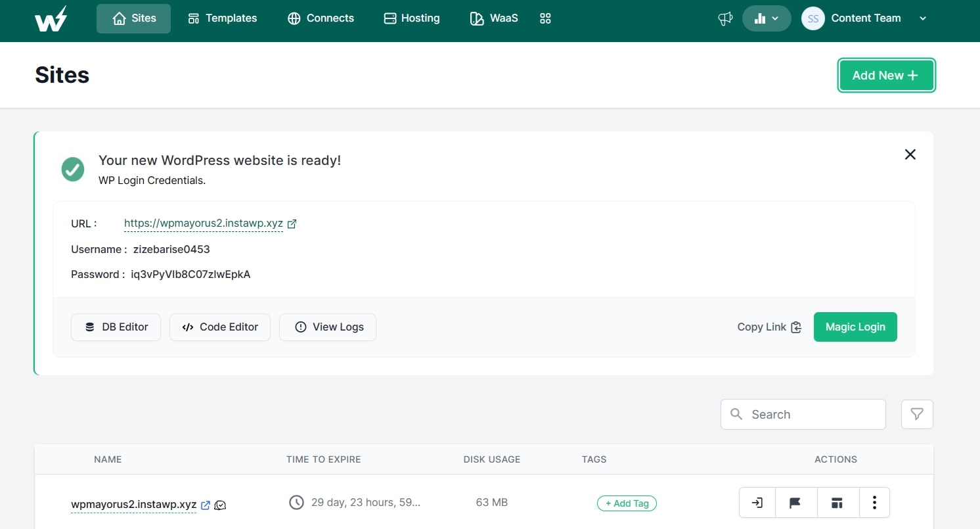Image resolution: width=980 pixels, height=529 pixels.
Task: Click the template layout action icon
Action: point(837,503)
